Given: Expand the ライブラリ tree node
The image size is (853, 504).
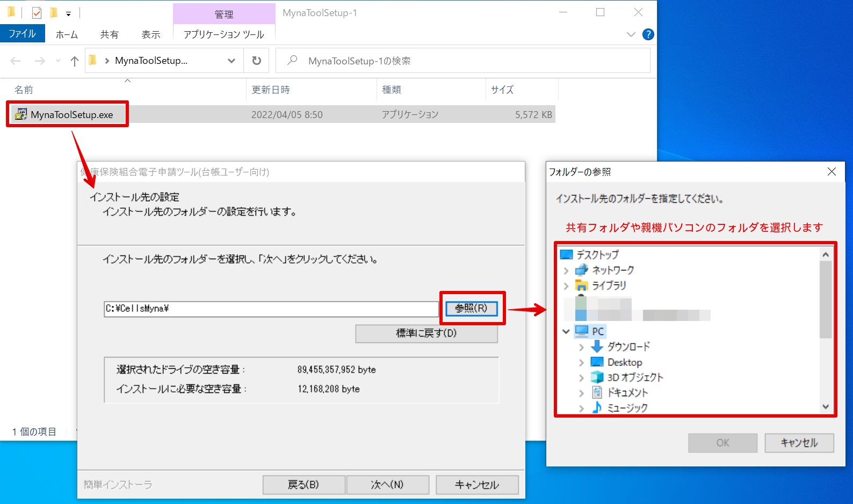Looking at the screenshot, I should [566, 286].
